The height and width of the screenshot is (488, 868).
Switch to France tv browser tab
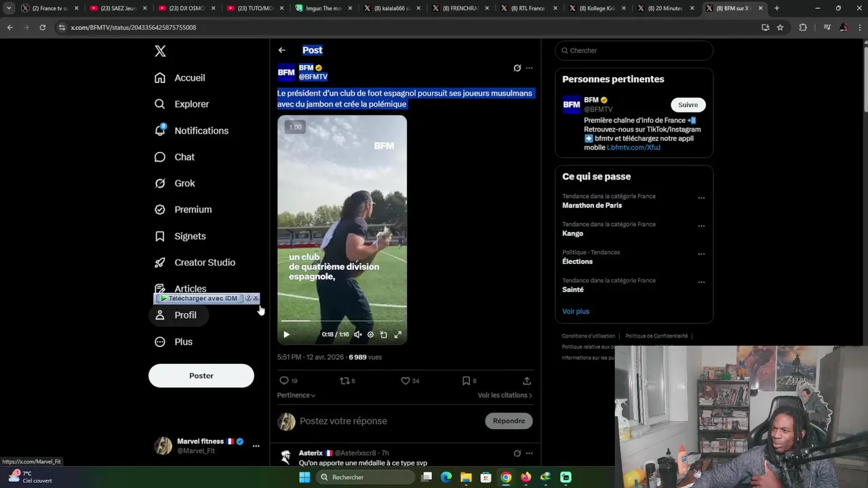point(49,8)
